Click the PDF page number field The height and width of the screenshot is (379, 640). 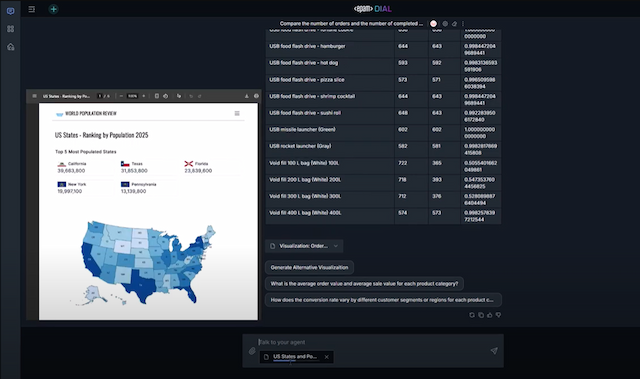click(x=100, y=96)
